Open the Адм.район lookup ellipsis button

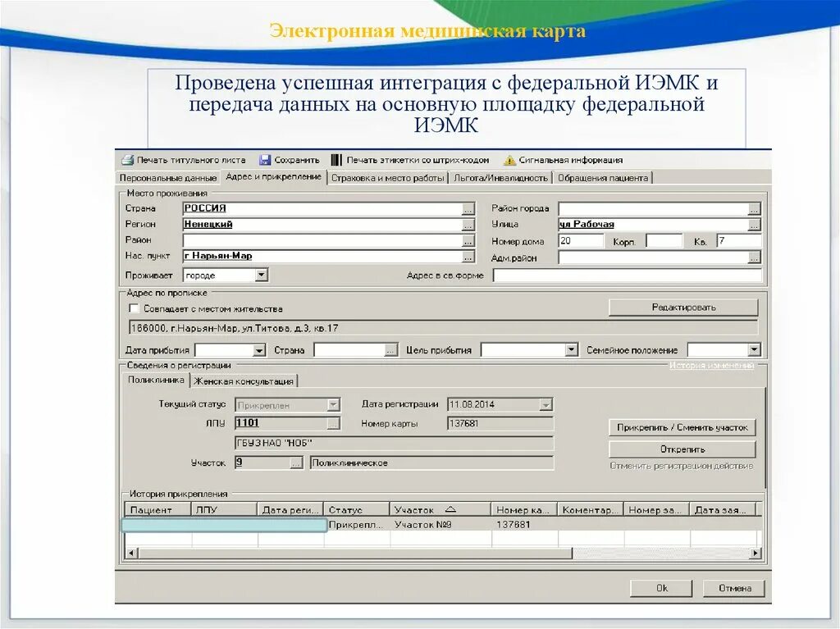[754, 258]
